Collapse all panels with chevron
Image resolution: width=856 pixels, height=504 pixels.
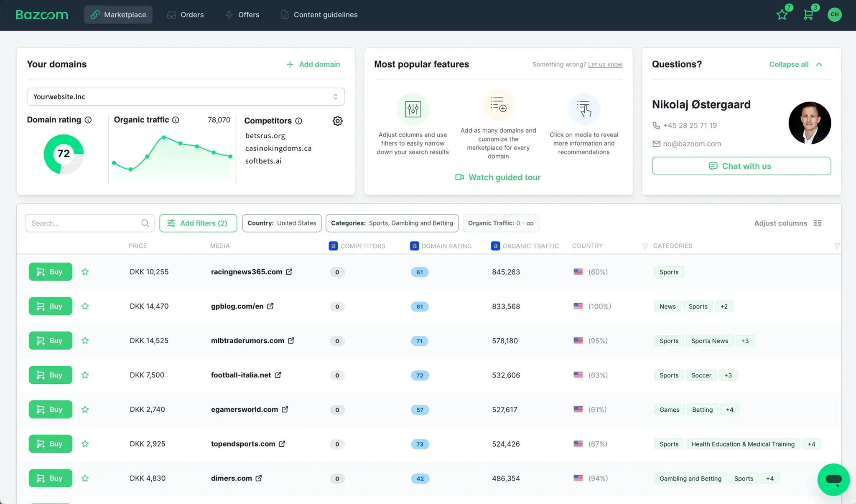click(819, 64)
